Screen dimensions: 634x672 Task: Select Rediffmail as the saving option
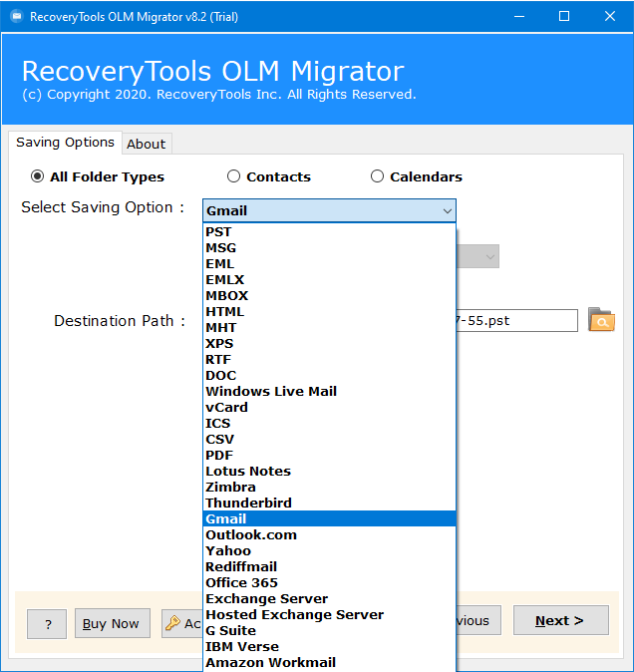pyautogui.click(x=329, y=566)
